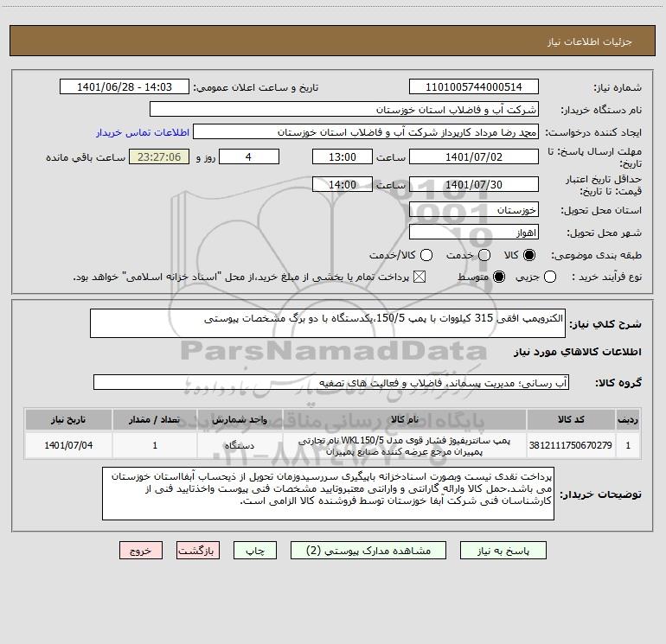Click the گروه کالا field
This screenshot has height=644, width=666.
pos(331,382)
